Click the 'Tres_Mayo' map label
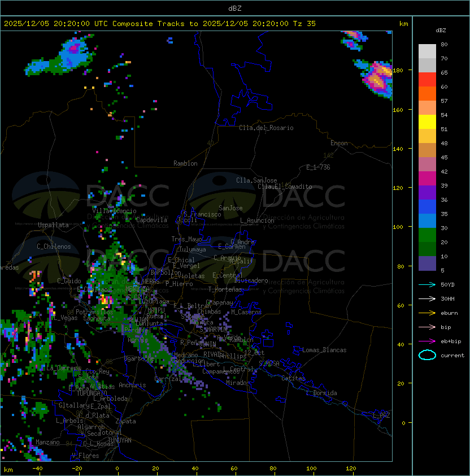The height and width of the screenshot is (476, 470). pyautogui.click(x=186, y=239)
